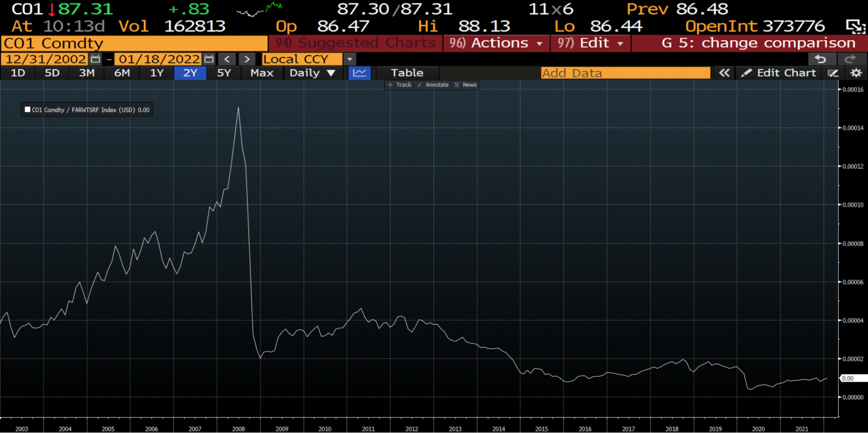Screen dimensions: 868x433
Task: Click inside the Add Data field
Action: pos(626,72)
